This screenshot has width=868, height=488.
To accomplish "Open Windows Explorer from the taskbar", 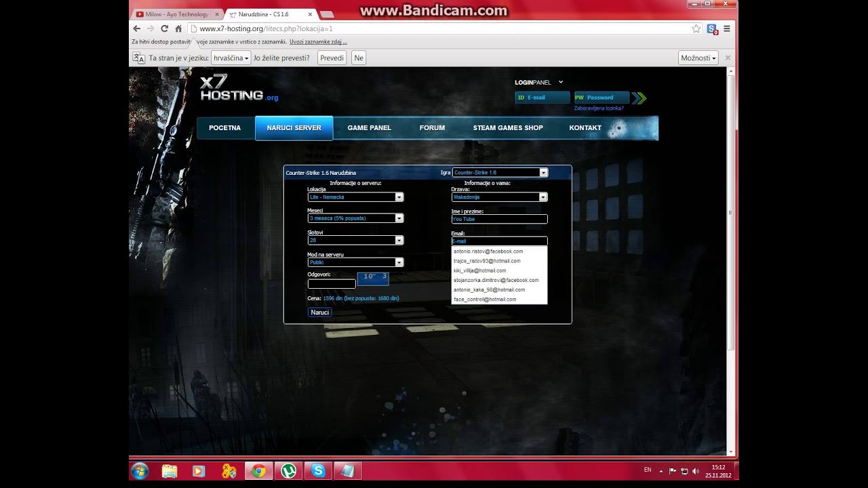I will (170, 470).
